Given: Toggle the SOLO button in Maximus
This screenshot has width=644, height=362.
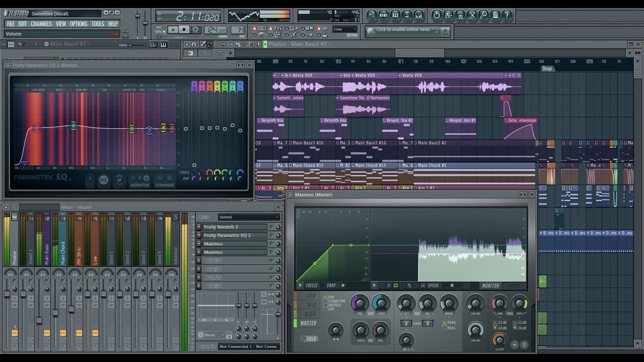Looking at the screenshot, I should (309, 338).
